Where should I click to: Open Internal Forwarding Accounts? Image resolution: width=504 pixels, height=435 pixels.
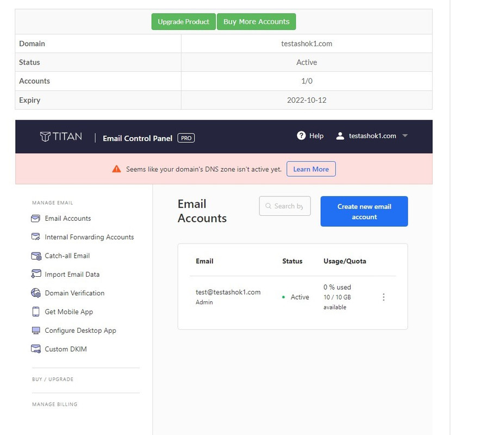[x=89, y=237]
